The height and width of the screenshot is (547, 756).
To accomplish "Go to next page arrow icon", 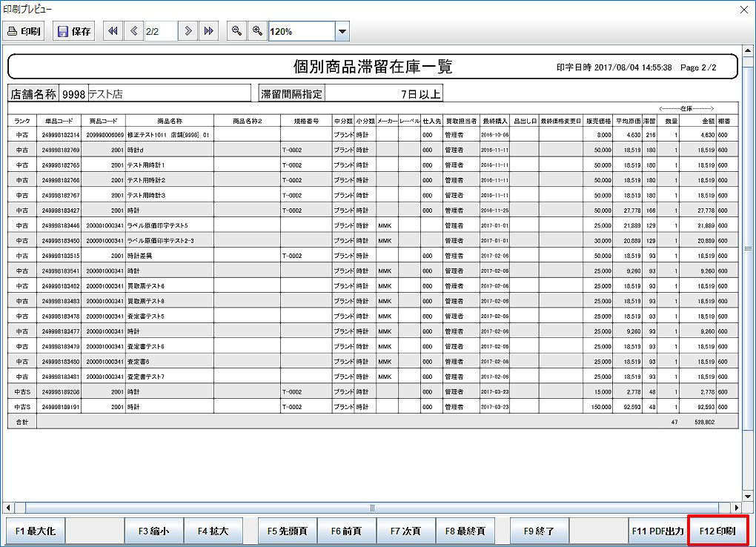I will (189, 31).
